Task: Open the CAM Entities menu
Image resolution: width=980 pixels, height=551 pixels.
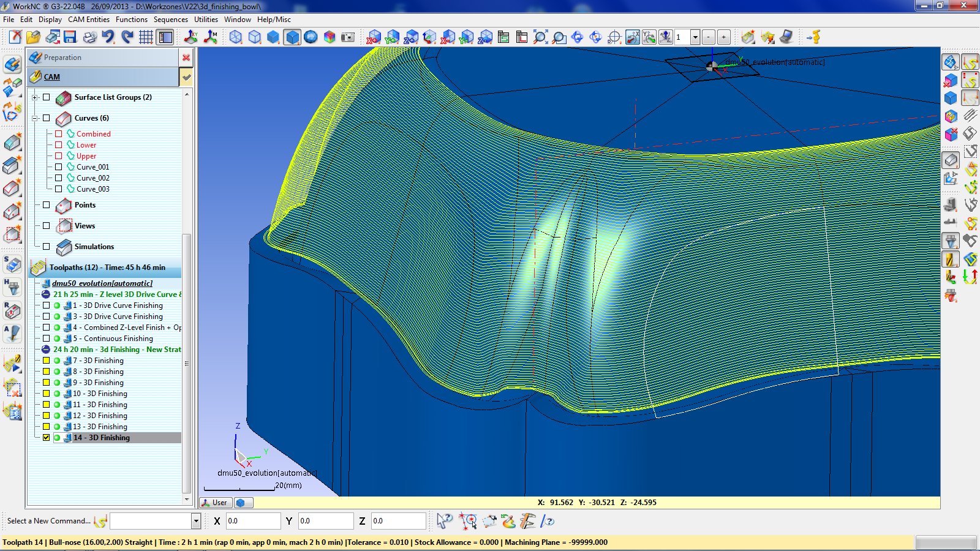Action: 89,20
